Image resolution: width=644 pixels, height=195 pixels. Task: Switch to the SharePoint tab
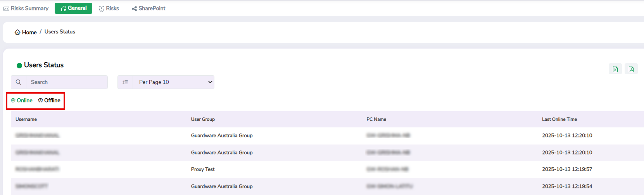tap(148, 9)
